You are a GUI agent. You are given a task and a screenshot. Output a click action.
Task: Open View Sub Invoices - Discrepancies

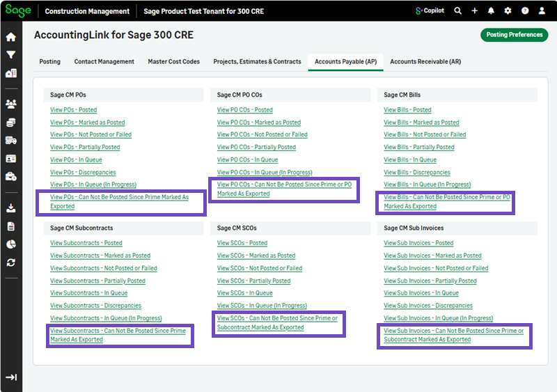click(x=428, y=306)
